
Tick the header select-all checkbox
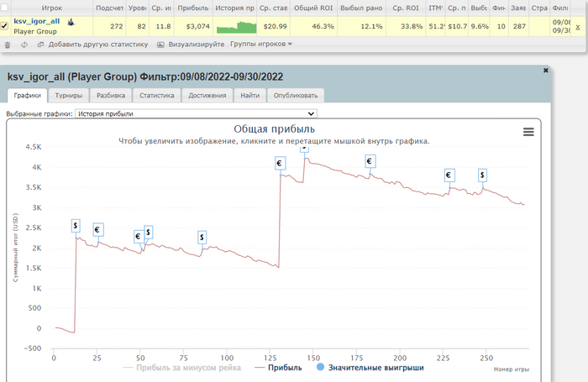click(4, 8)
